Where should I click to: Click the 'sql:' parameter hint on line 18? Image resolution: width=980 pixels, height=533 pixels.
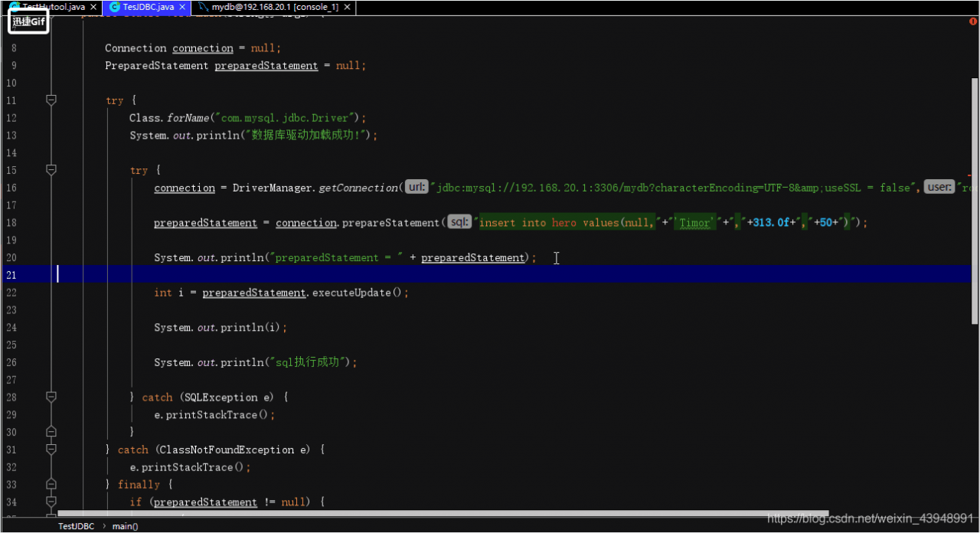coord(459,222)
